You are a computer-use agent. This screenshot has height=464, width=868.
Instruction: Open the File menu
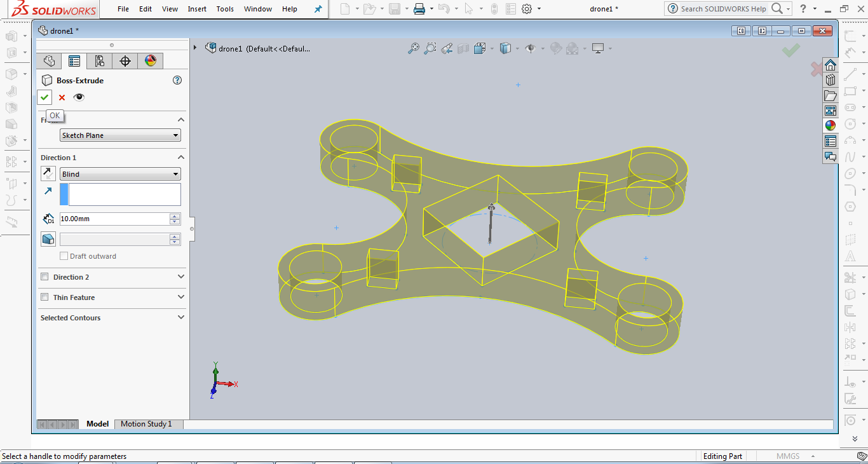tap(123, 9)
